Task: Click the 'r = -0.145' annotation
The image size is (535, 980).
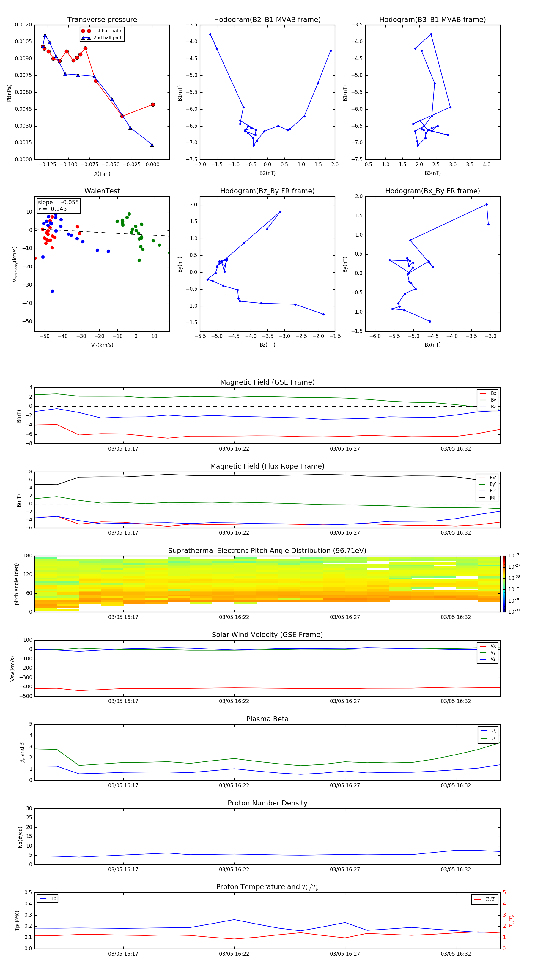Action: (53, 209)
